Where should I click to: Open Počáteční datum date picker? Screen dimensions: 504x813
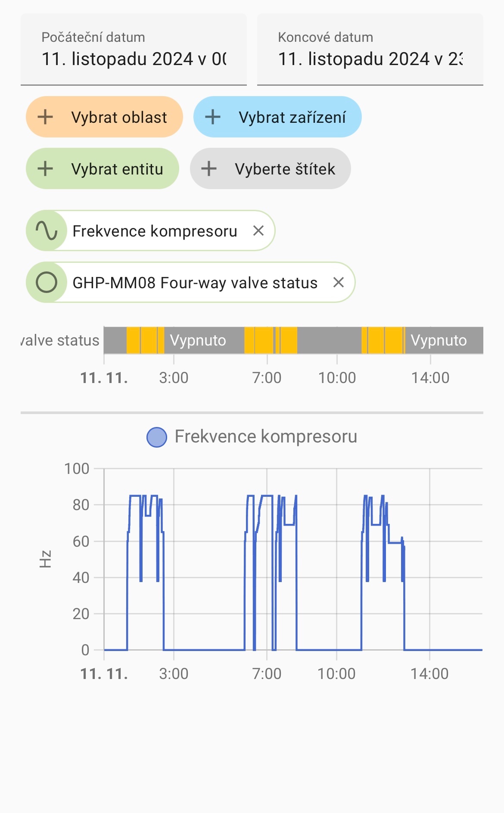[134, 50]
